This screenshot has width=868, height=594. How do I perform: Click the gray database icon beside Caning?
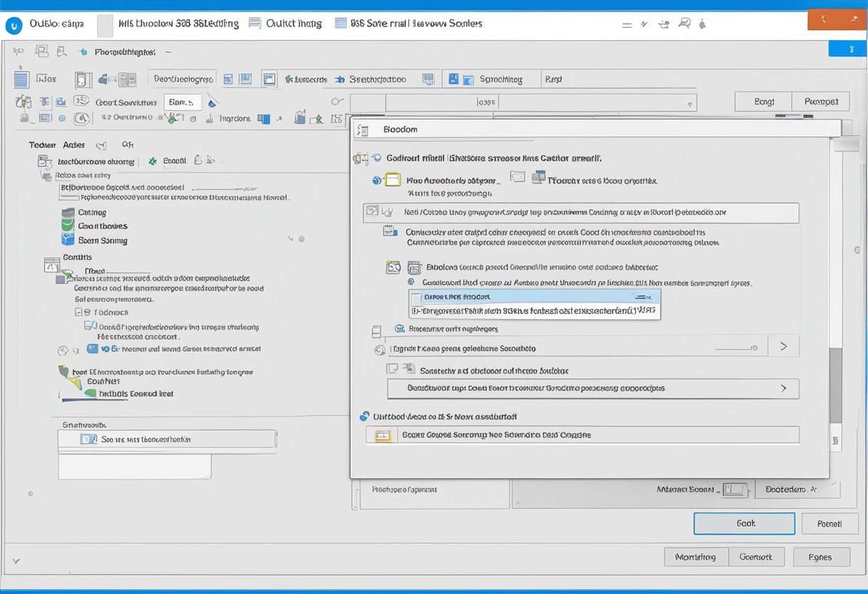point(68,213)
